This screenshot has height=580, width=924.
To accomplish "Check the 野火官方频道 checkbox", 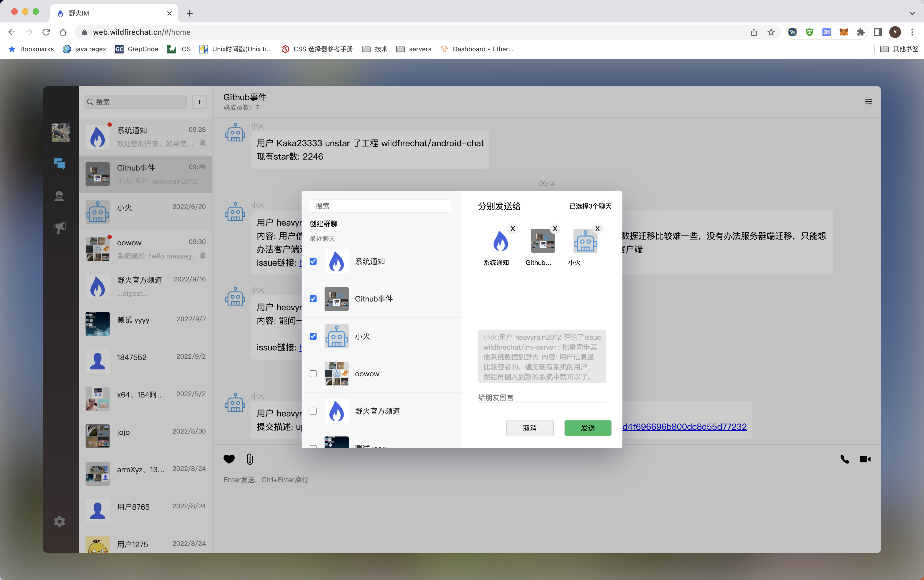I will [313, 411].
